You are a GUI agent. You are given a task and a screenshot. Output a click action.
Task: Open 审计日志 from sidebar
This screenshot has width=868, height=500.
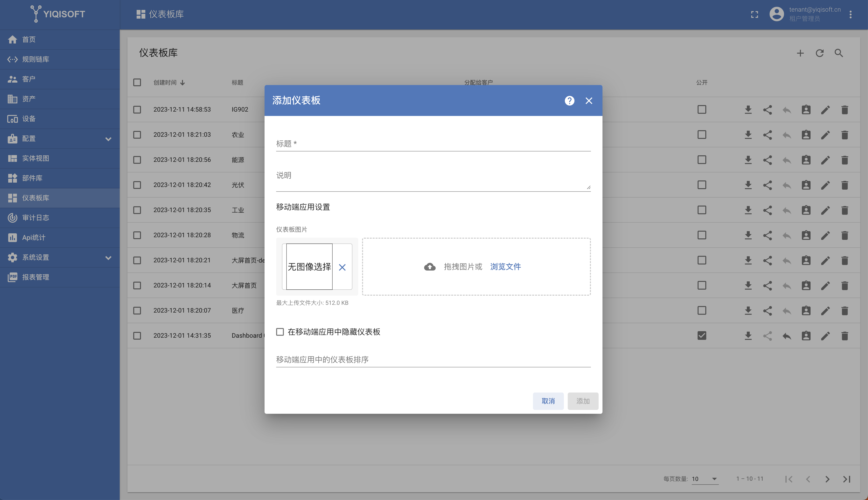(x=36, y=218)
